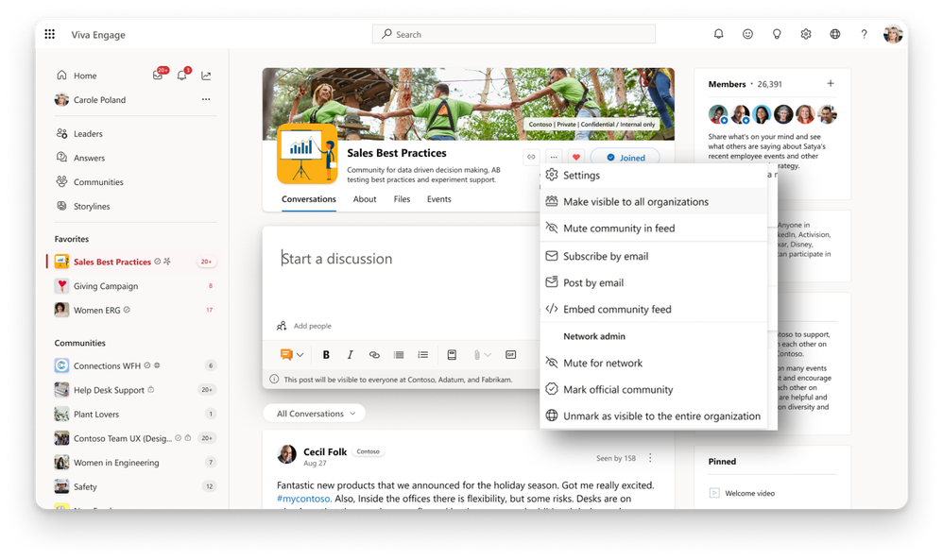943x560 pixels.
Task: Click the #mycontoso hashtag
Action: [303, 498]
